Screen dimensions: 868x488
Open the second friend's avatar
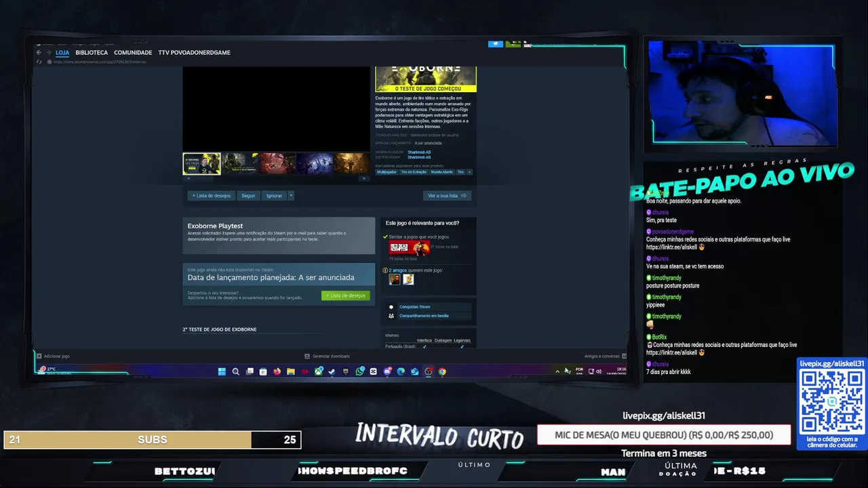[408, 279]
